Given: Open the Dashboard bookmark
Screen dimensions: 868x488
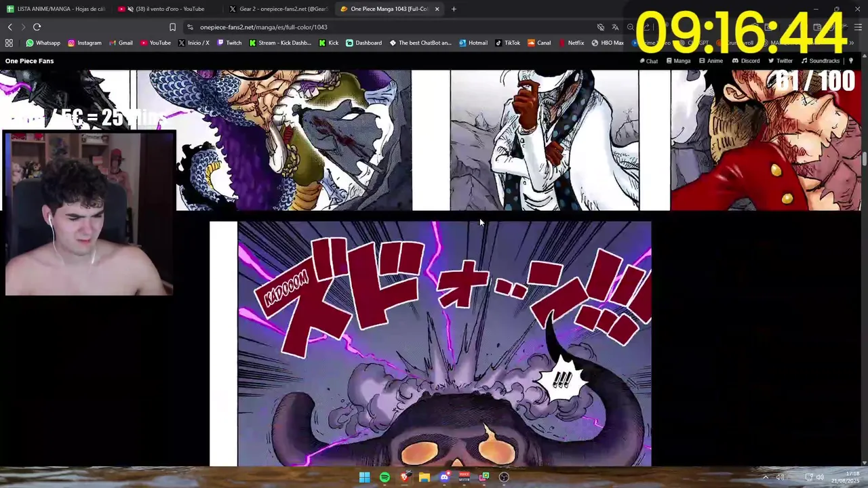Looking at the screenshot, I should (363, 43).
